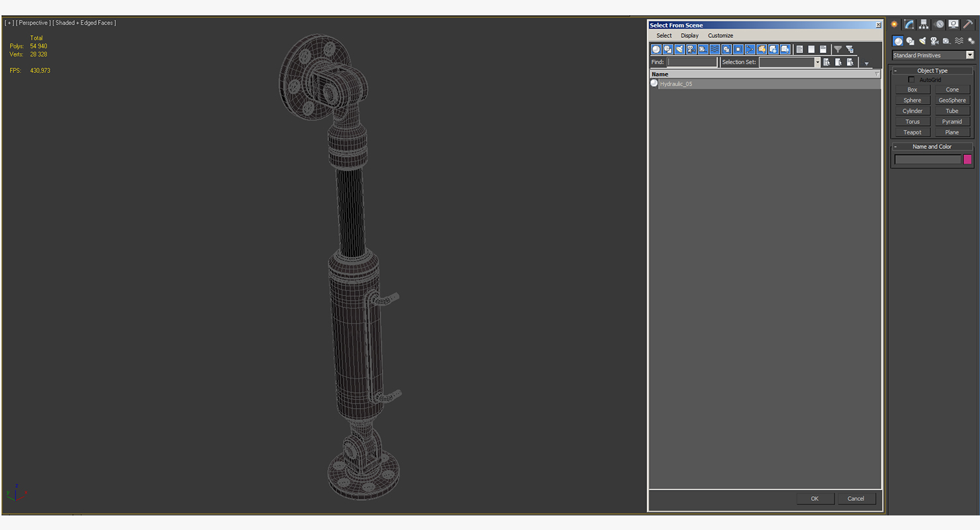Click the Sphere primitive button
The height and width of the screenshot is (530, 980).
pos(912,100)
